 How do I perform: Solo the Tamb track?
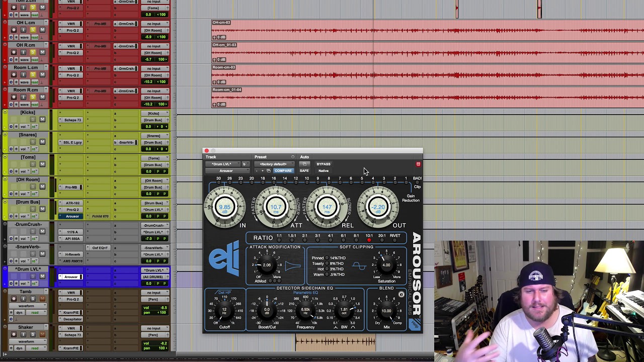click(x=33, y=299)
